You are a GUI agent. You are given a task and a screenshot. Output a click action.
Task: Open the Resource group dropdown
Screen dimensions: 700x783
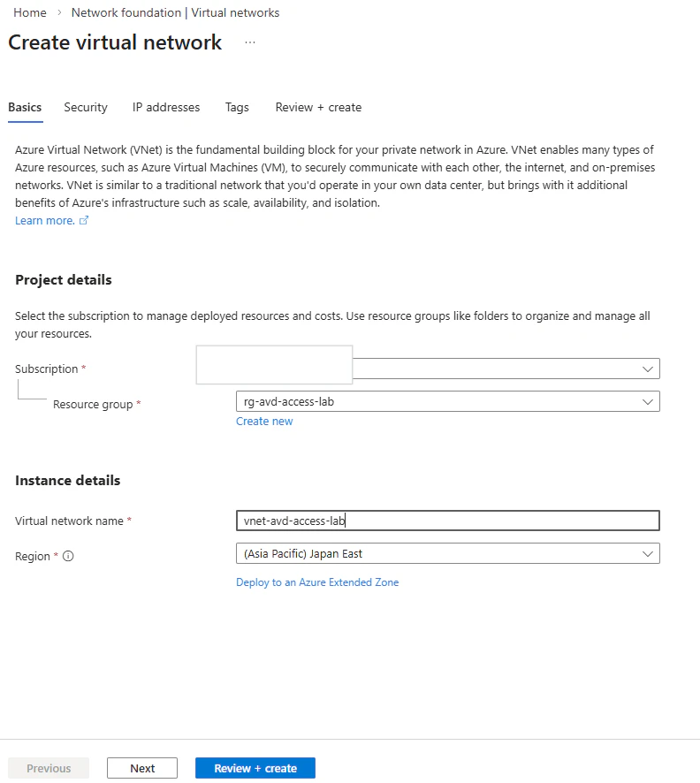tap(448, 401)
